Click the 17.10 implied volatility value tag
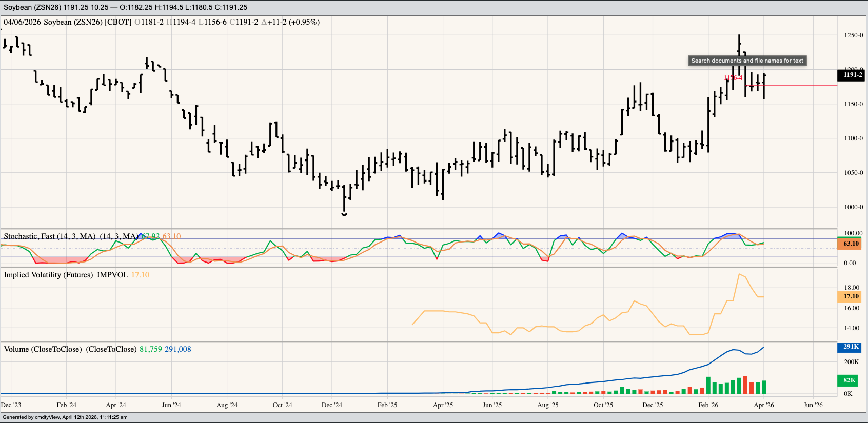Image resolution: width=868 pixels, height=423 pixels. coord(851,296)
